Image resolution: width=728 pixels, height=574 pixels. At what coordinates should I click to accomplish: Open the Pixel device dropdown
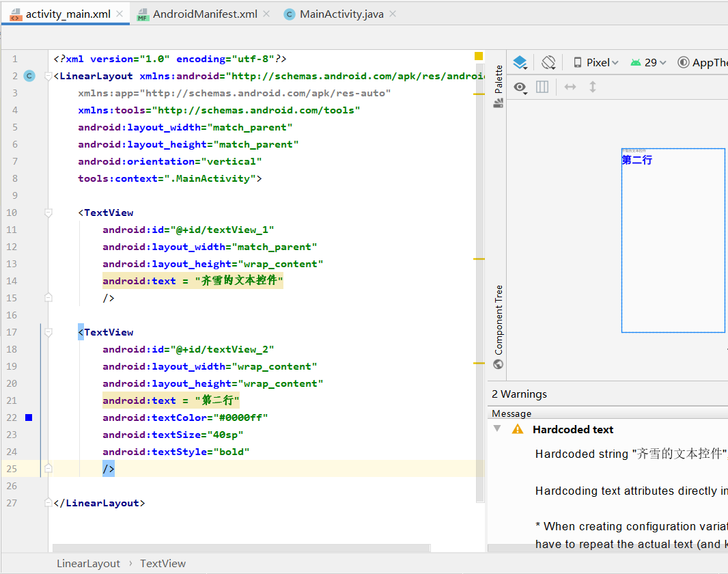596,62
